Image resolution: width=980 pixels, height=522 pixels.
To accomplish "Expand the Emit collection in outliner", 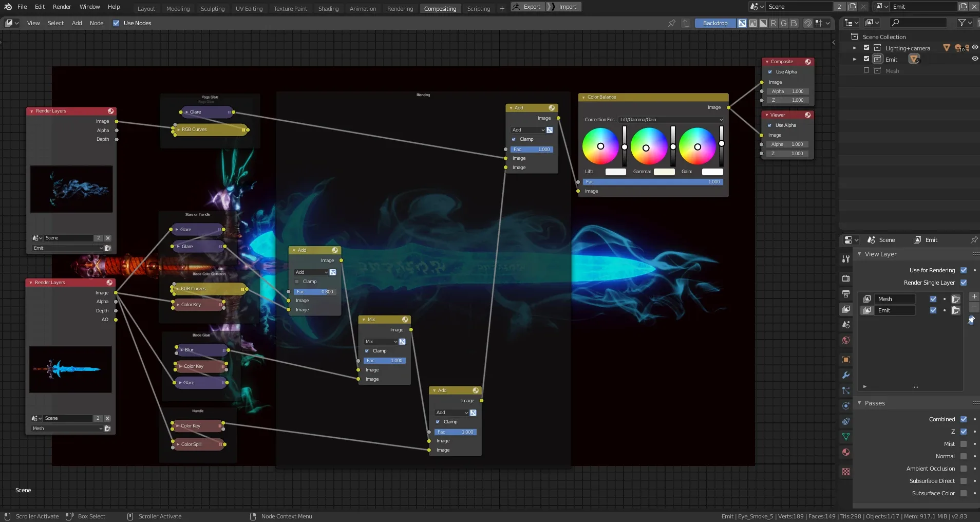I will [x=855, y=59].
